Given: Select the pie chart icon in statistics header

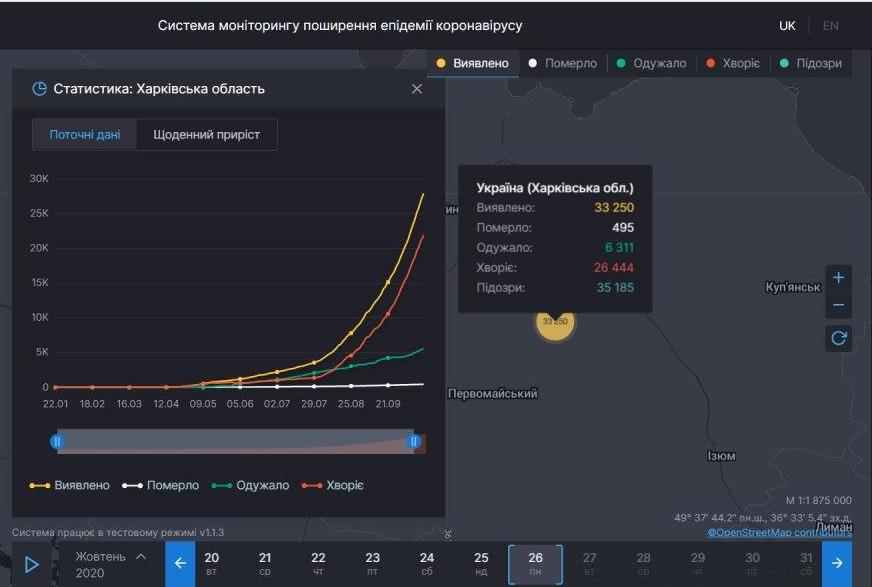Looking at the screenshot, I should 38,88.
